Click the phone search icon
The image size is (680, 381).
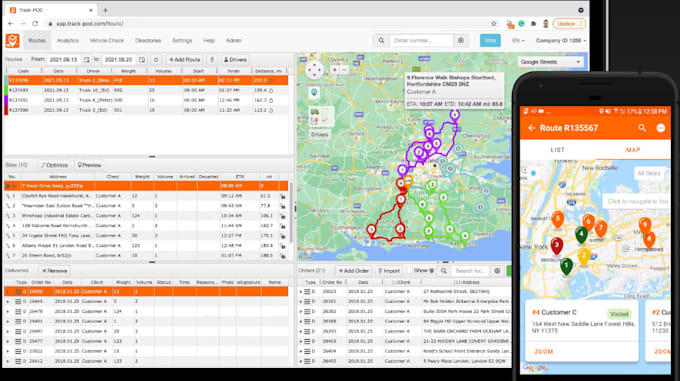click(x=642, y=127)
